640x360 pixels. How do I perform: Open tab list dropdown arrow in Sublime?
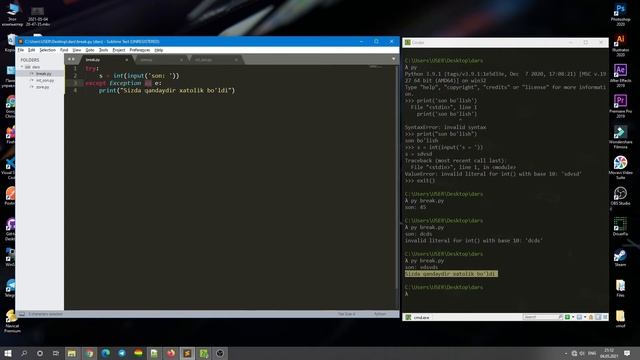(393, 59)
